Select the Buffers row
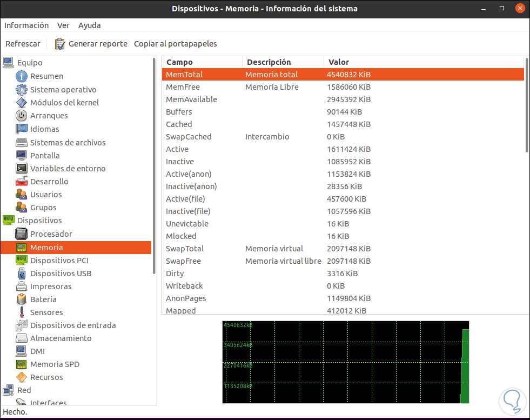Screen dimensions: 530x420 click(343, 112)
